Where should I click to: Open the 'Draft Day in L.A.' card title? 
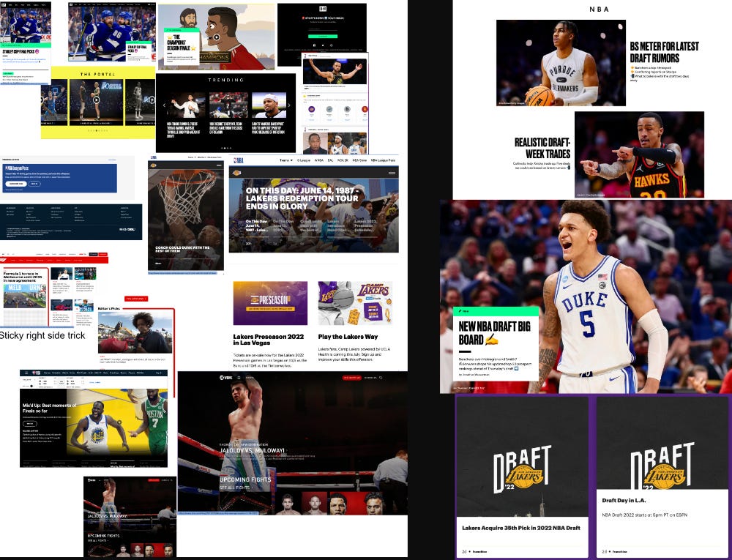tap(624, 500)
